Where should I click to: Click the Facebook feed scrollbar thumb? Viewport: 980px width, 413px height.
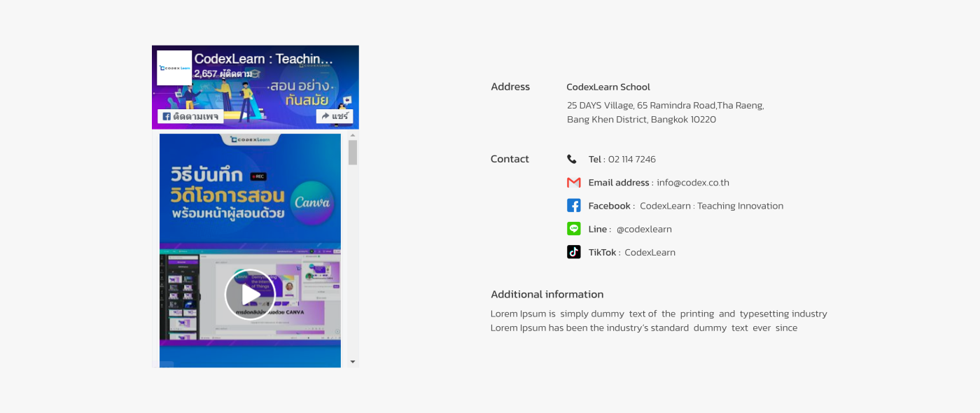click(x=353, y=152)
